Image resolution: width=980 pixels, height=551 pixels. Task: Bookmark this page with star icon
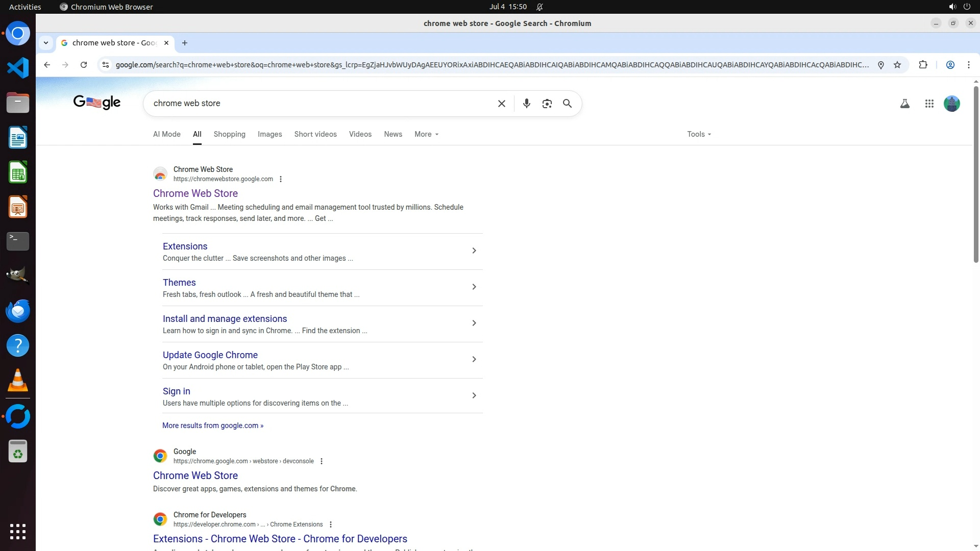[897, 65]
